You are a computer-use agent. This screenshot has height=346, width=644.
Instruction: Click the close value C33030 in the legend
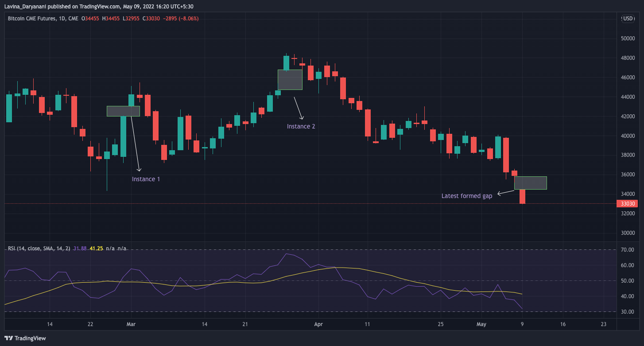151,19
